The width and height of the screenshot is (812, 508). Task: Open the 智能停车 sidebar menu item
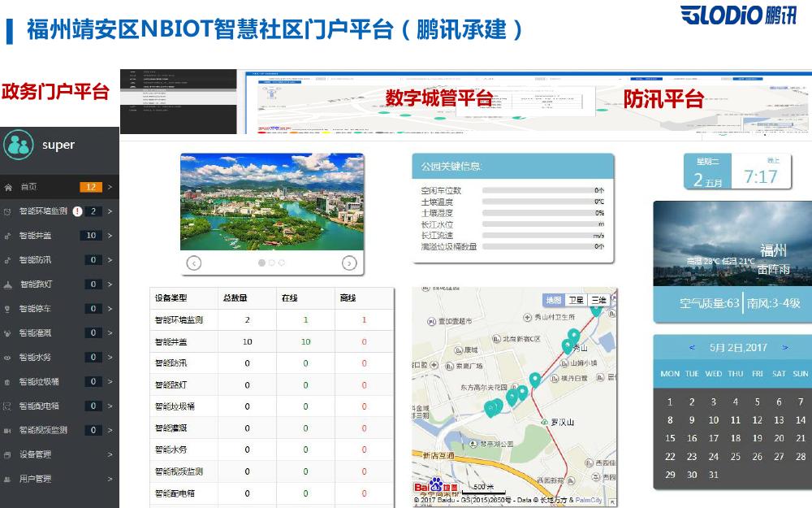click(35, 309)
